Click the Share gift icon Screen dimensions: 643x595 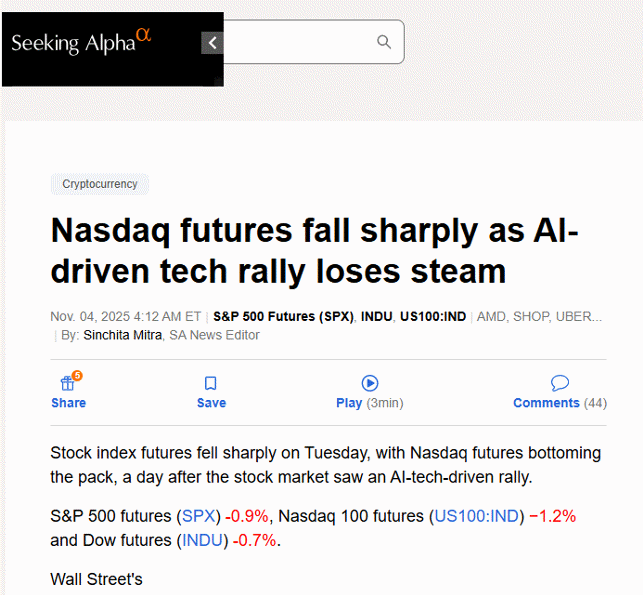click(68, 383)
